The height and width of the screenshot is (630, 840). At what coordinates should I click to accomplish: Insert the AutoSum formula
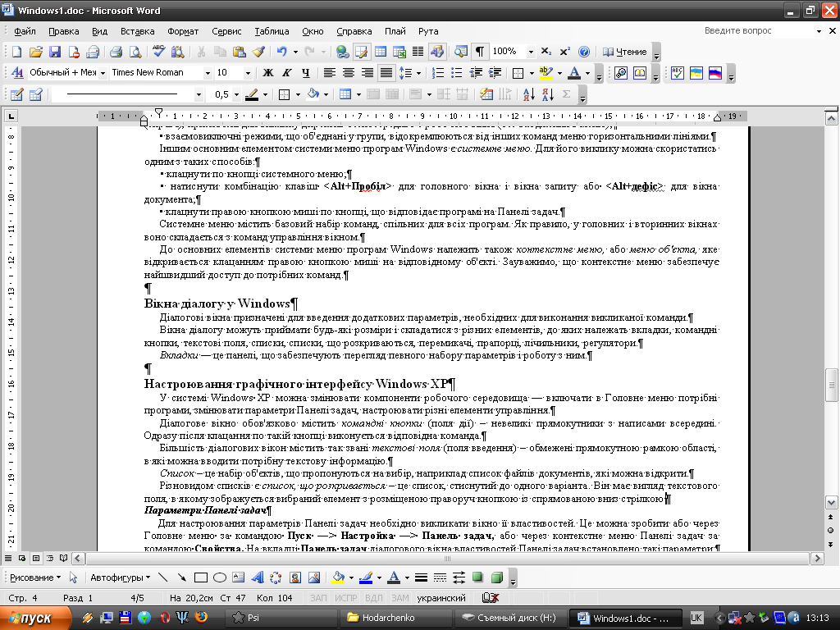click(566, 95)
